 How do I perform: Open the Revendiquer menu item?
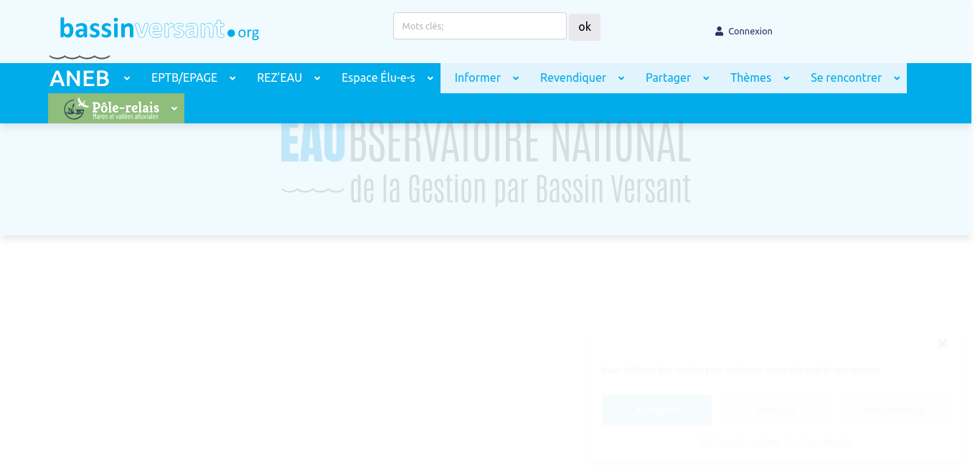tap(573, 77)
